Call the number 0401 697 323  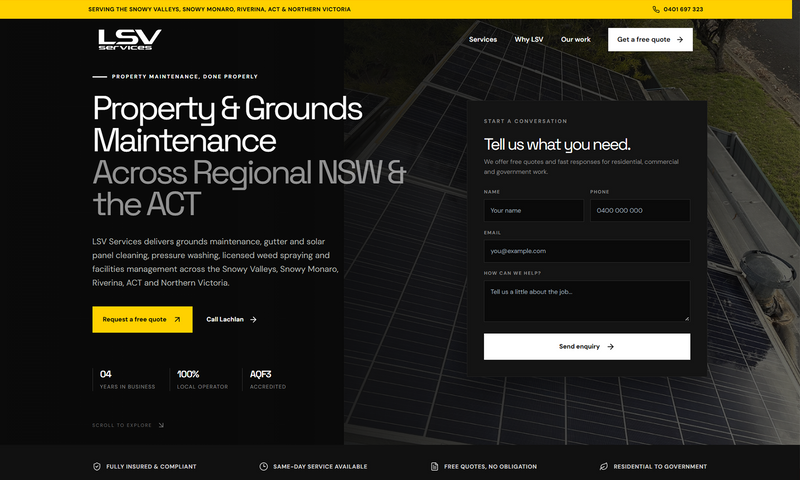683,9
